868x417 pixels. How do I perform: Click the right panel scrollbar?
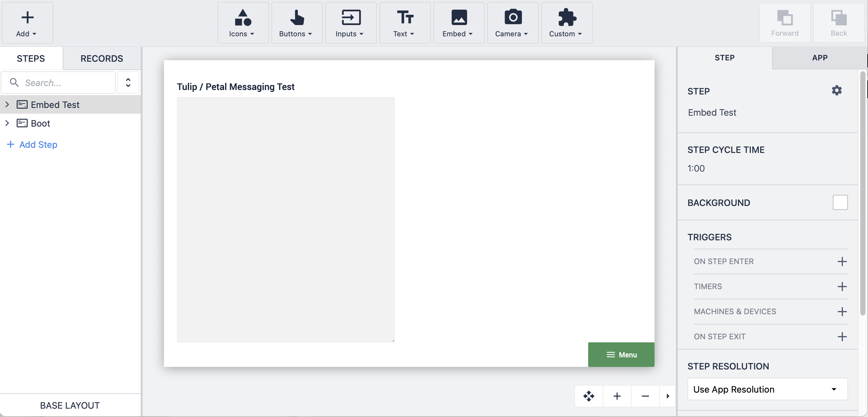pos(863,194)
